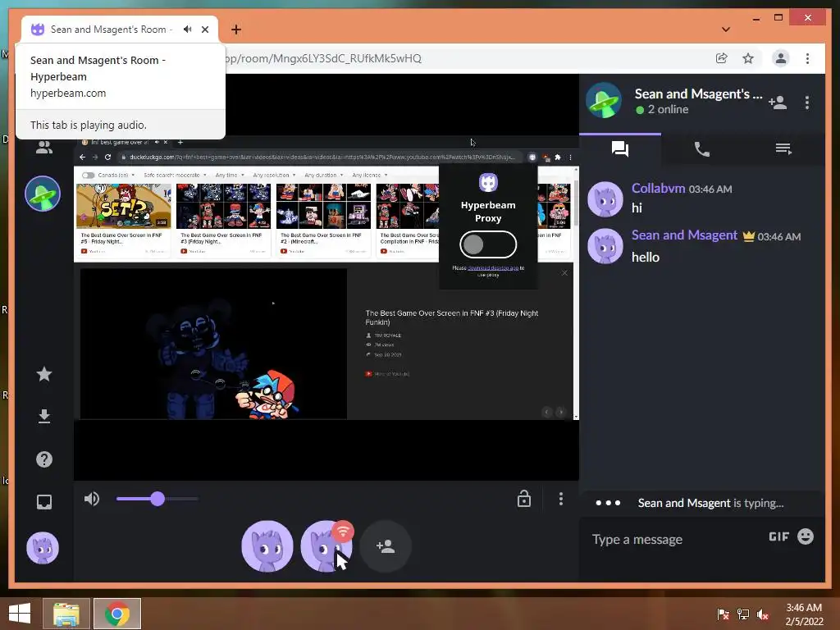
Task: Open the FNF #5 video thumbnail
Action: click(x=124, y=206)
